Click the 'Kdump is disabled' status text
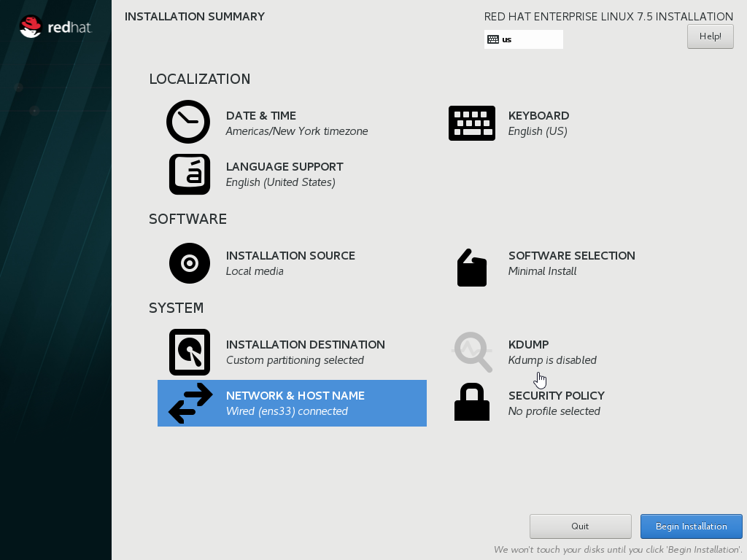This screenshot has width=747, height=560. tap(551, 360)
